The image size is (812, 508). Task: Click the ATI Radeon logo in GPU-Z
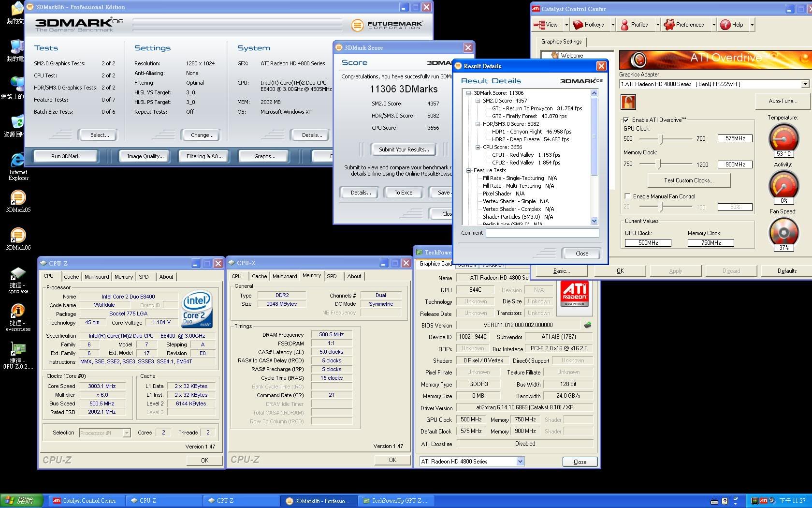click(574, 294)
